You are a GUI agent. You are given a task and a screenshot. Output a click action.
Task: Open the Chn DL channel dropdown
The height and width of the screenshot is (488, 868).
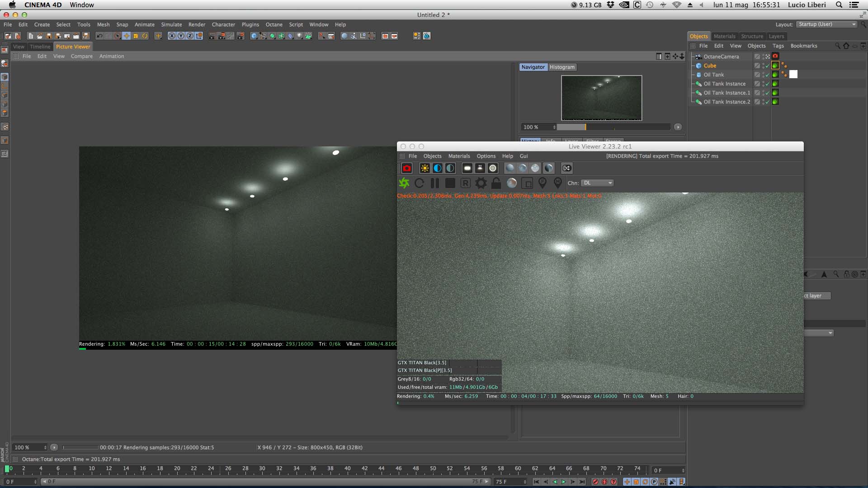pyautogui.click(x=597, y=183)
